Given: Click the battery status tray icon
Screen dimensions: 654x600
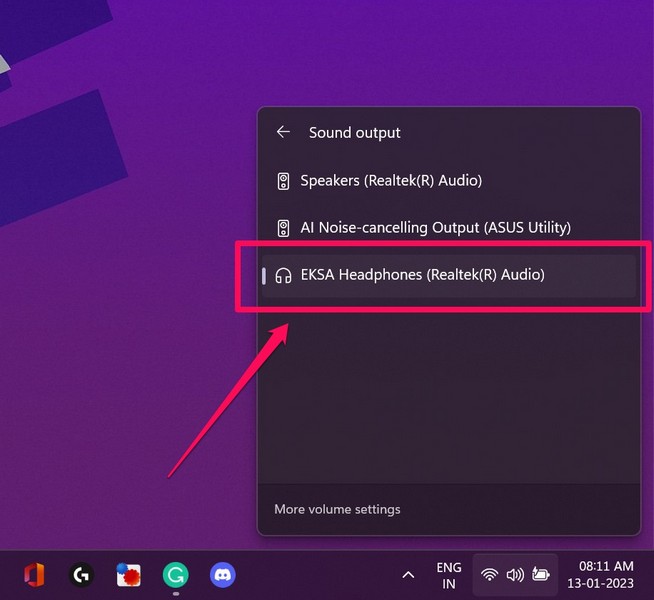Looking at the screenshot, I should 541,575.
